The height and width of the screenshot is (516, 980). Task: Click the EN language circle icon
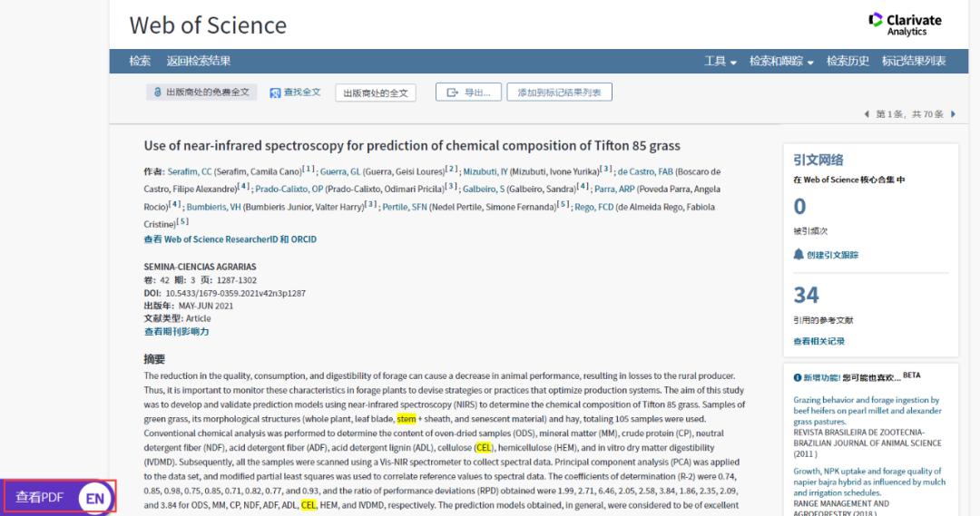[95, 498]
